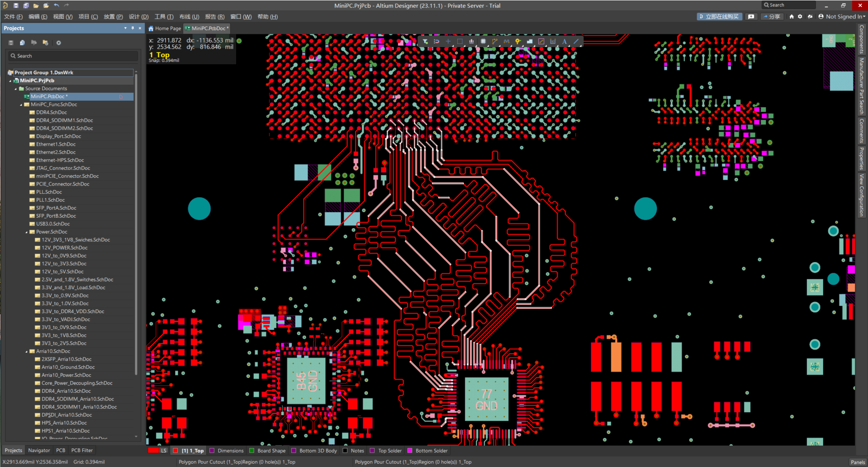Collapse the Power.SchDoc tree node
Viewport: 868px width, 467px height.
click(27, 232)
